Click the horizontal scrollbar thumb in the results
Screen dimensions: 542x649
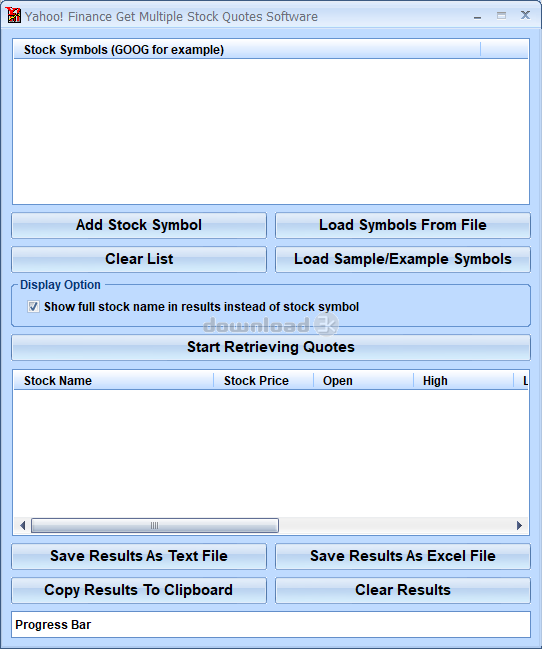[155, 526]
